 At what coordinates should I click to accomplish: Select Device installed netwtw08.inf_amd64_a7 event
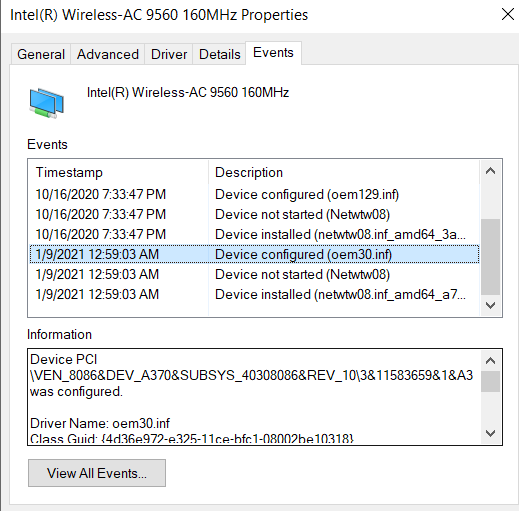tap(254, 294)
